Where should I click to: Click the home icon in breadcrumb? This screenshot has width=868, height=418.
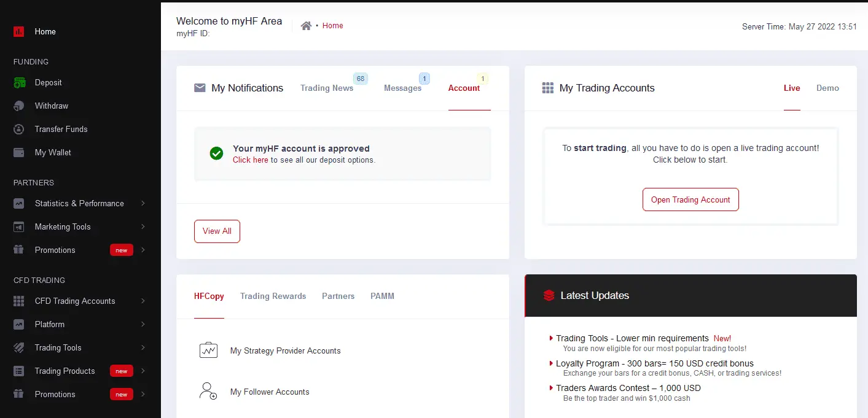coord(306,26)
